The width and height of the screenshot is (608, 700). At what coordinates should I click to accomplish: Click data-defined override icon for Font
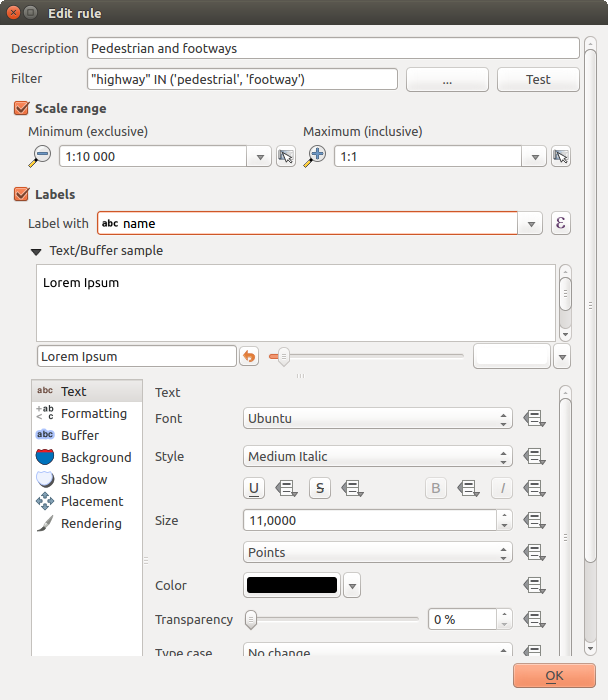[x=534, y=419]
